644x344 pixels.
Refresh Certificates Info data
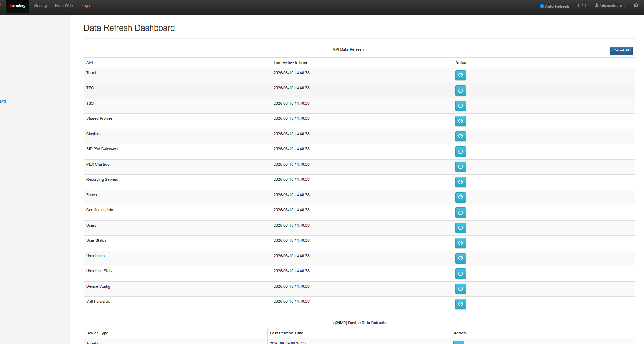pos(460,213)
